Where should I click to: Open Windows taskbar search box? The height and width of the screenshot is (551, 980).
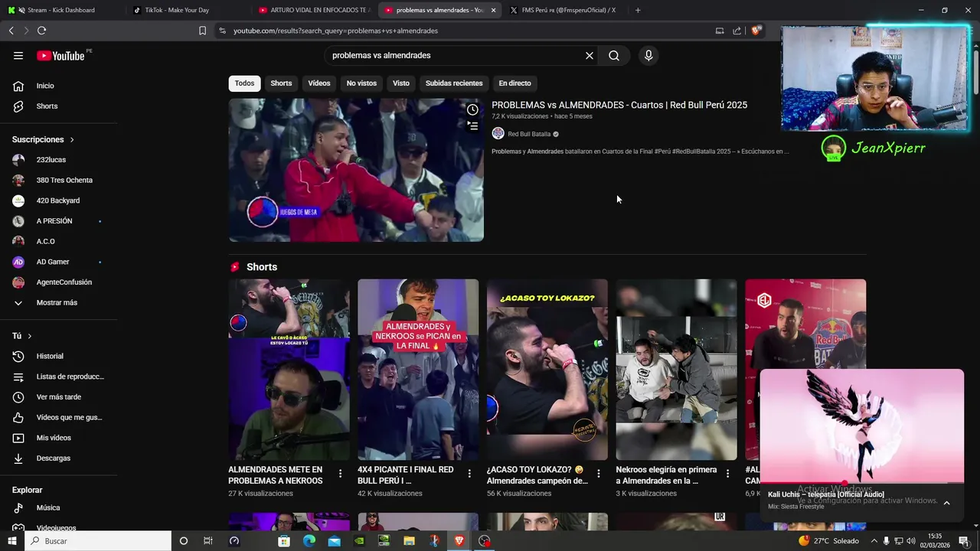[x=97, y=541]
